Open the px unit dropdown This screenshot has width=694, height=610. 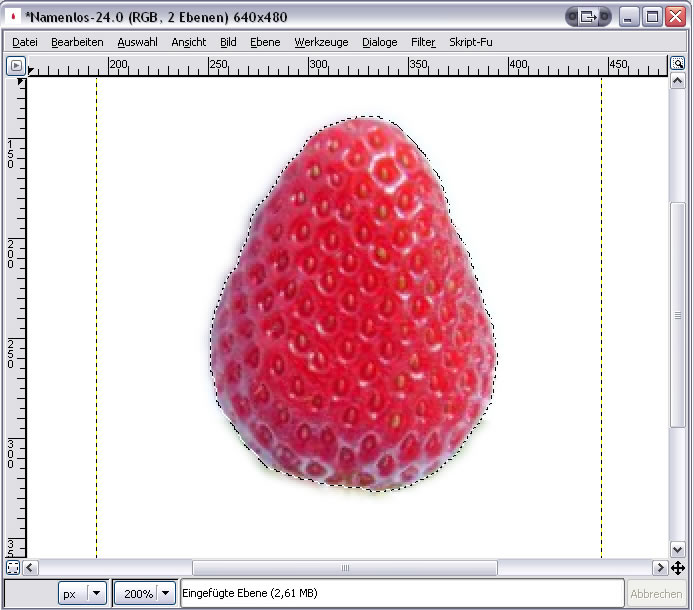click(x=83, y=593)
